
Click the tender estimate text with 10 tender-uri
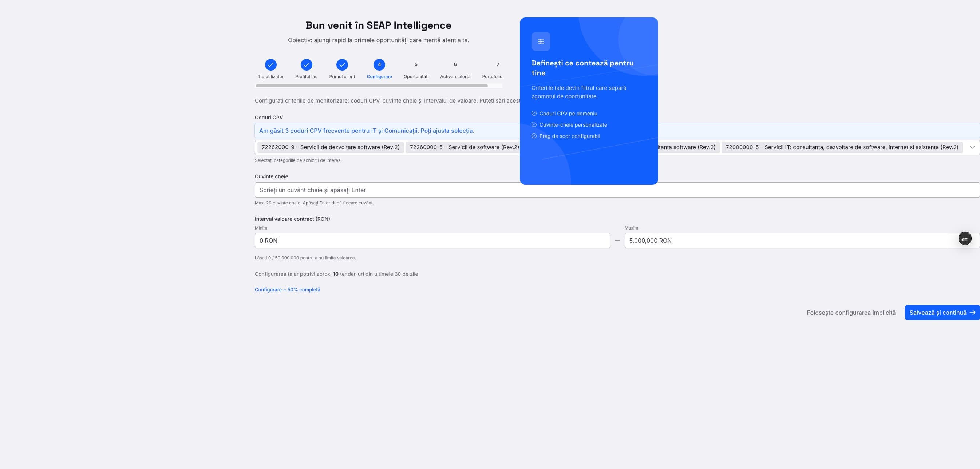click(x=336, y=274)
